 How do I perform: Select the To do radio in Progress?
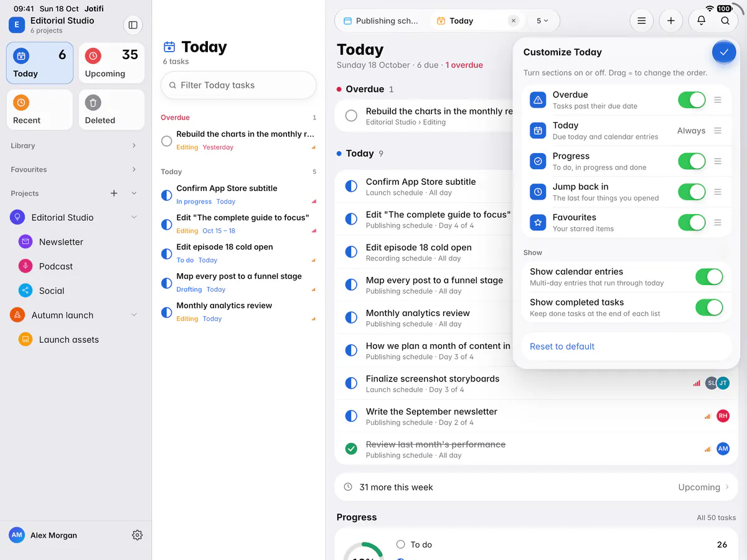click(400, 544)
